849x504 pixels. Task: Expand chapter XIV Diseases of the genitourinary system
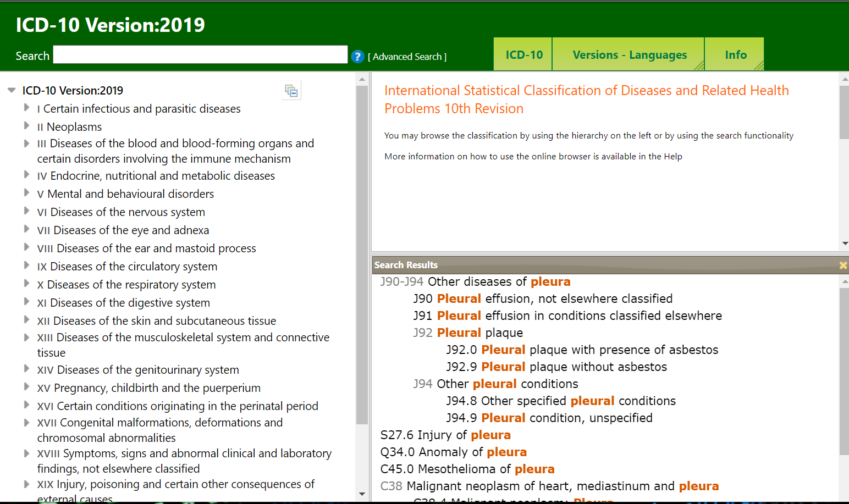coord(26,369)
